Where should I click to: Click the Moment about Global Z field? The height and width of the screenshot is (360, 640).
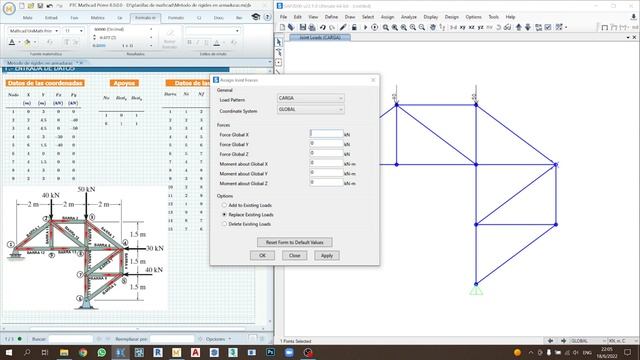coord(326,183)
